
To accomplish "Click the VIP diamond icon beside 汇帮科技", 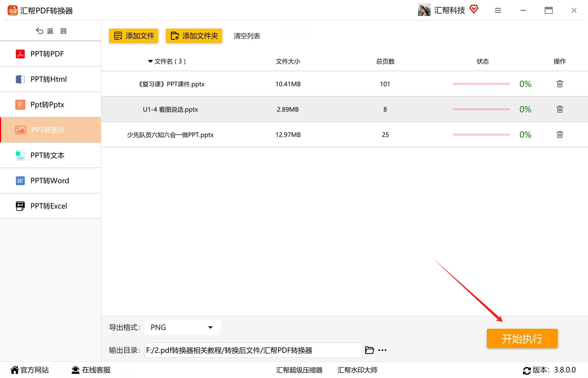I will pos(474,10).
